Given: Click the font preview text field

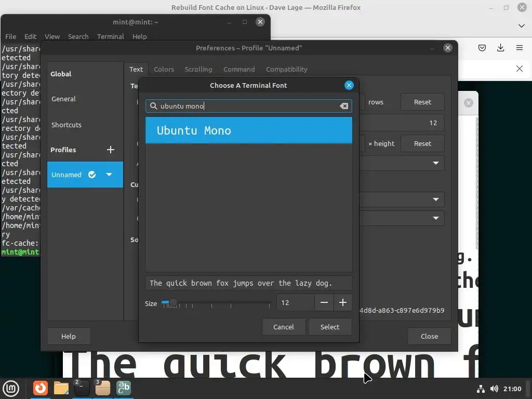Looking at the screenshot, I should 249,283.
